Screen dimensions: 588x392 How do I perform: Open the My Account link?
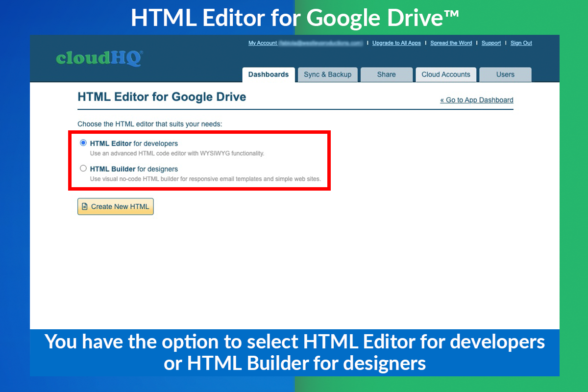coord(263,43)
